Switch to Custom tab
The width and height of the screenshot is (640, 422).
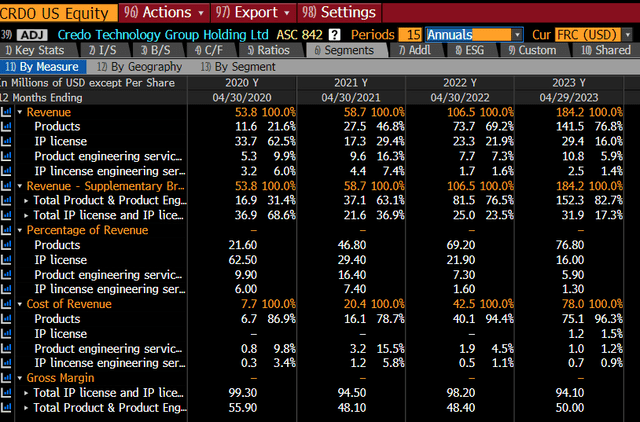pyautogui.click(x=533, y=50)
